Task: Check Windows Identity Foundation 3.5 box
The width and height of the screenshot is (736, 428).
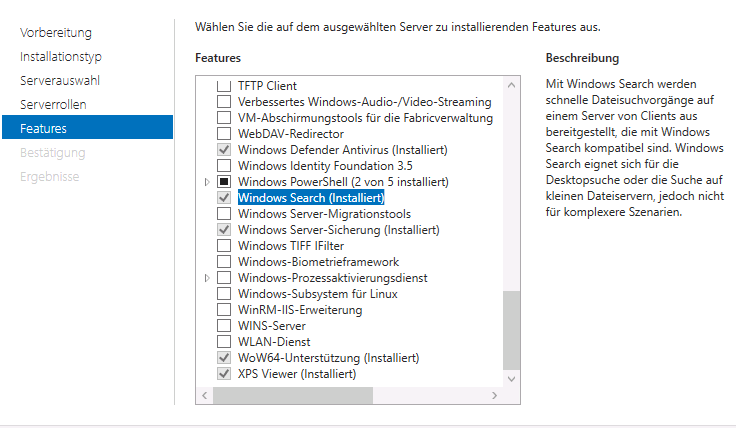Action: tap(224, 166)
